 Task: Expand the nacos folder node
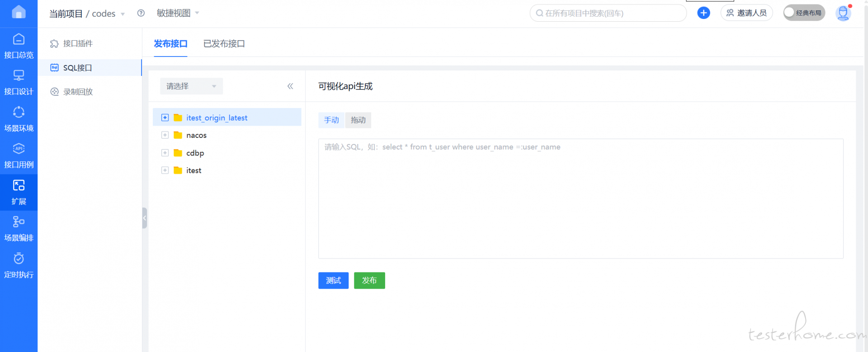click(x=165, y=135)
